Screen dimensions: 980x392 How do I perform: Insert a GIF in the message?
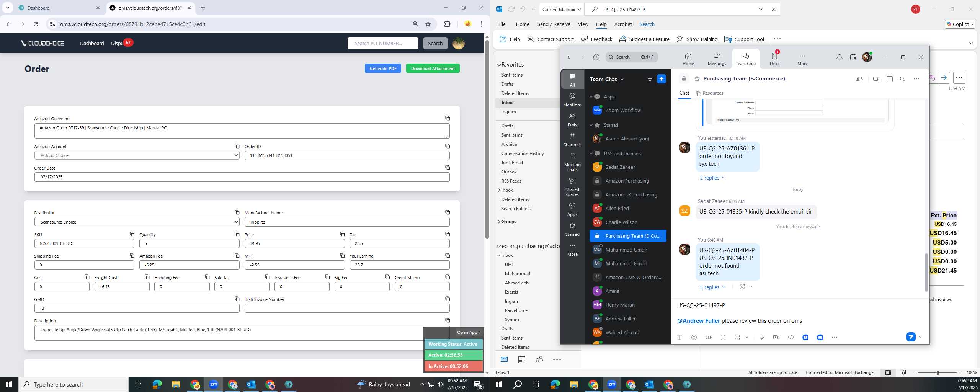pos(708,337)
